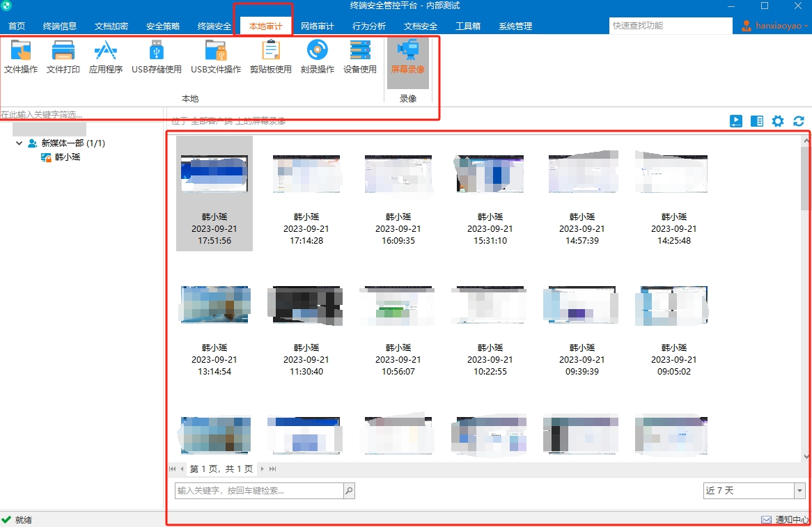This screenshot has width=812, height=527.
Task: Open the hanxiaoyao account dropdown arrow
Action: click(806, 26)
